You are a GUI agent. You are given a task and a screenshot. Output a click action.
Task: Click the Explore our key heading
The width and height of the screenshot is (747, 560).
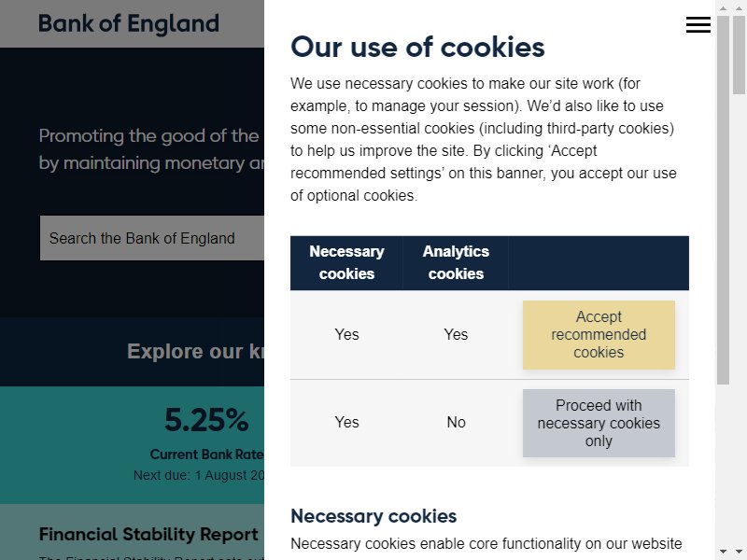(195, 352)
